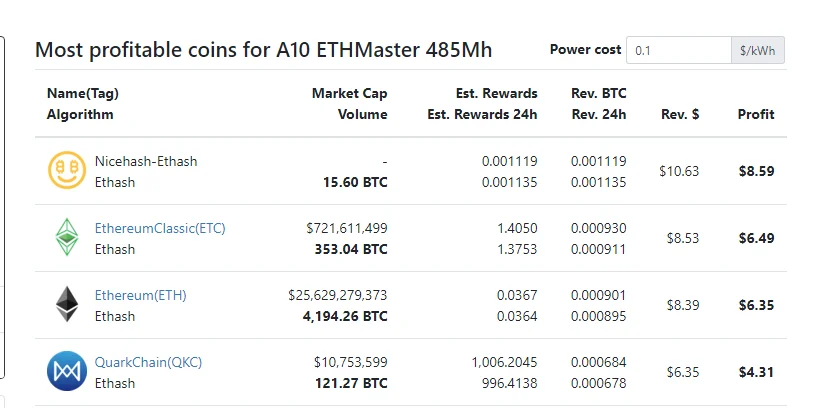Click the Ethereum Classic green diamond icon

[x=67, y=238]
